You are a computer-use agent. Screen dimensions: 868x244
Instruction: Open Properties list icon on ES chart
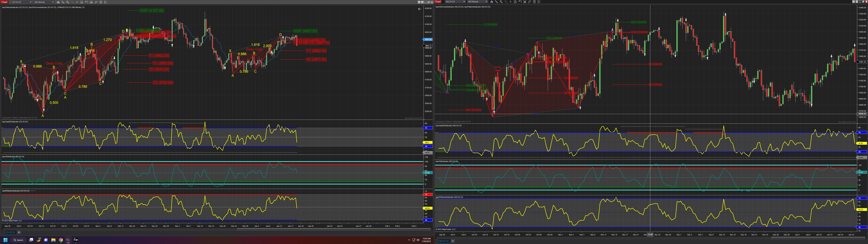[x=105, y=2]
